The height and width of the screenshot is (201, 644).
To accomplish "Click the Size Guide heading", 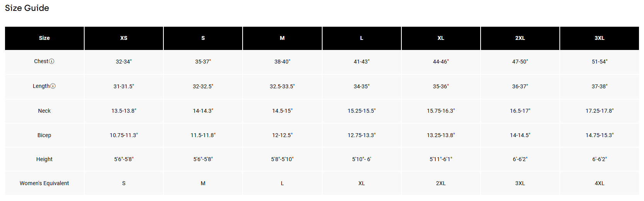I will coord(27,8).
